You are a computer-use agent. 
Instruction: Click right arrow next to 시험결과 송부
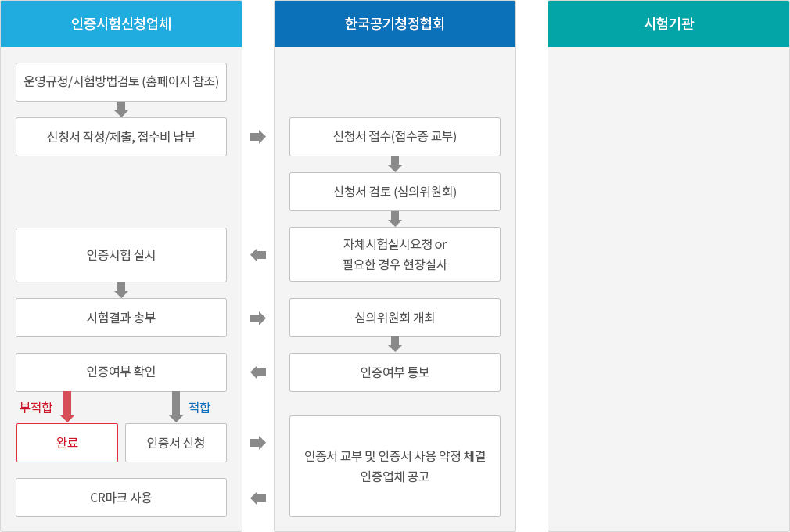click(258, 318)
